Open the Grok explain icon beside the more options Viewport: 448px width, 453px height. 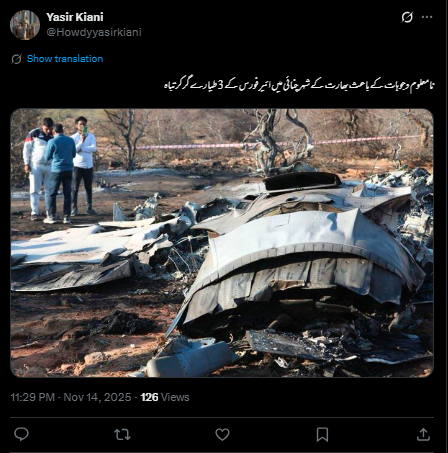[407, 17]
